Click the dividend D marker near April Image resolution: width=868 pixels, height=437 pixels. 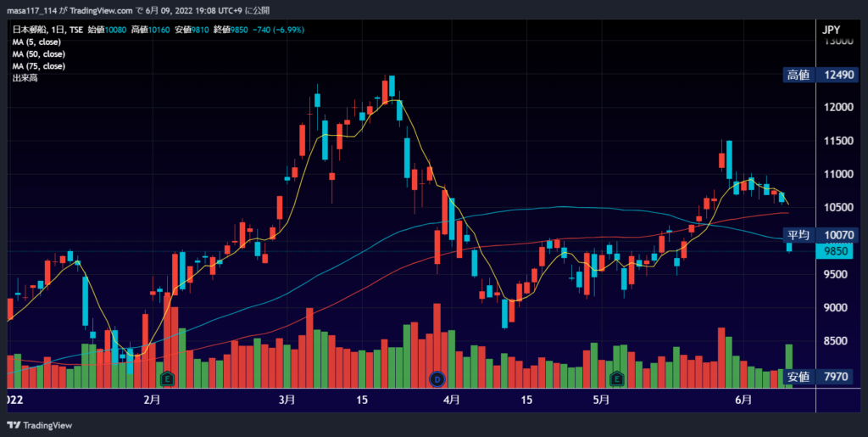pyautogui.click(x=437, y=379)
